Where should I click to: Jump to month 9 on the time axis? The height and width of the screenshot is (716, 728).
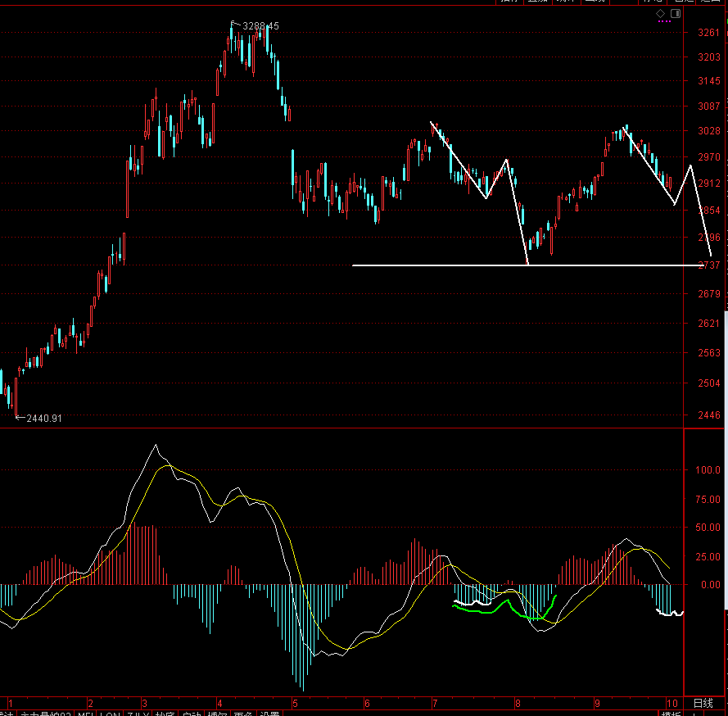point(597,703)
